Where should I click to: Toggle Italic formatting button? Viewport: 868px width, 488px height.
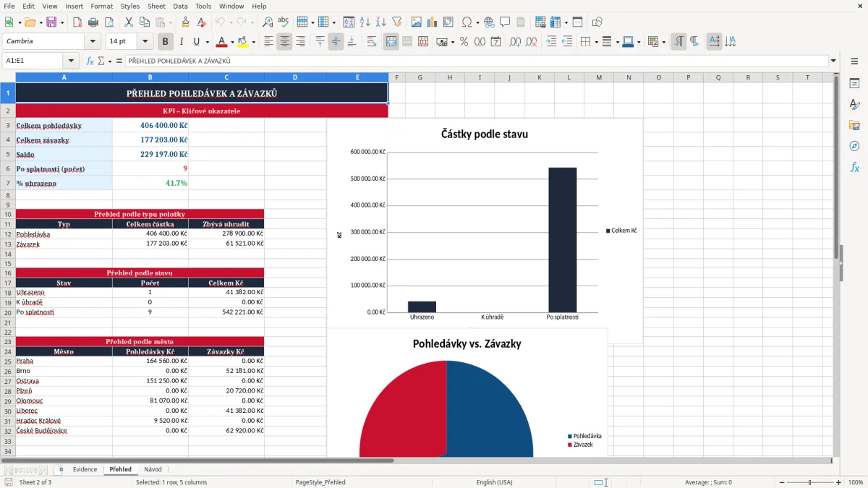(182, 42)
